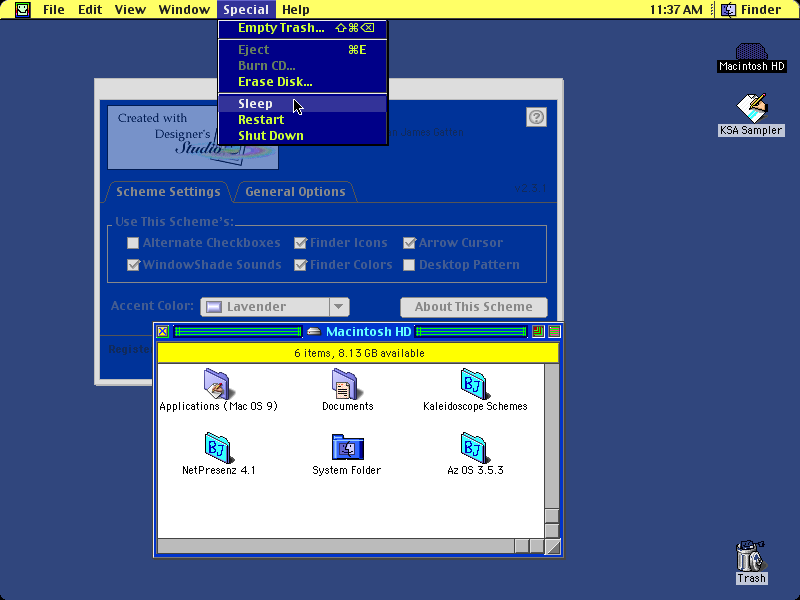The width and height of the screenshot is (800, 600).
Task: Open the Accent Color Lavender dropdown
Action: (275, 307)
